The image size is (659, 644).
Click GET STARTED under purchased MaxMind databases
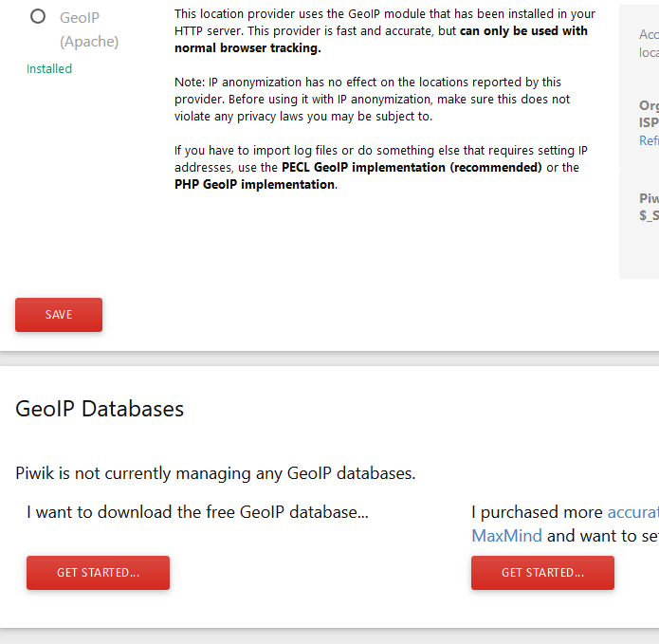tap(542, 573)
